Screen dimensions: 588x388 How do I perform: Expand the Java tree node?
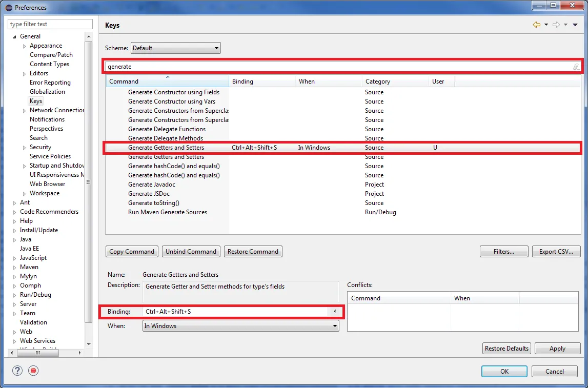[15, 240]
